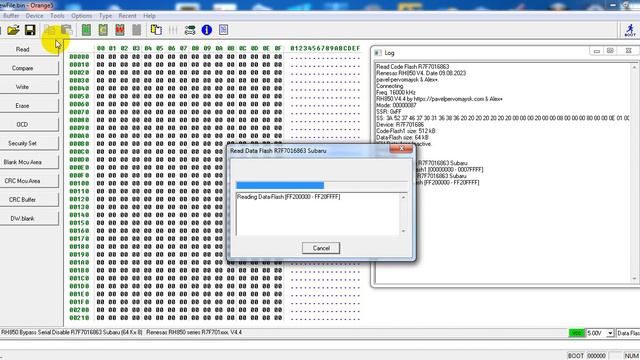640x360 pixels.
Task: Click column header 0F in hex editor
Action: pos(278,48)
